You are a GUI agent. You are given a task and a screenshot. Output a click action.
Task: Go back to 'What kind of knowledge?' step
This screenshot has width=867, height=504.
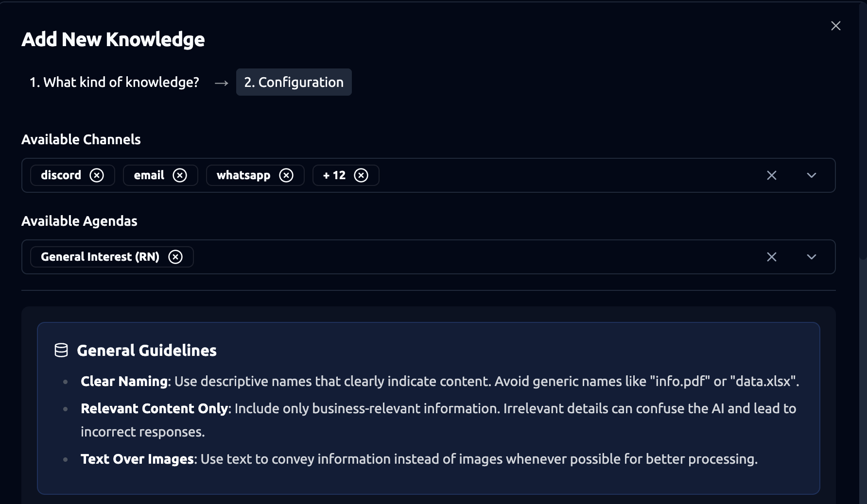114,82
